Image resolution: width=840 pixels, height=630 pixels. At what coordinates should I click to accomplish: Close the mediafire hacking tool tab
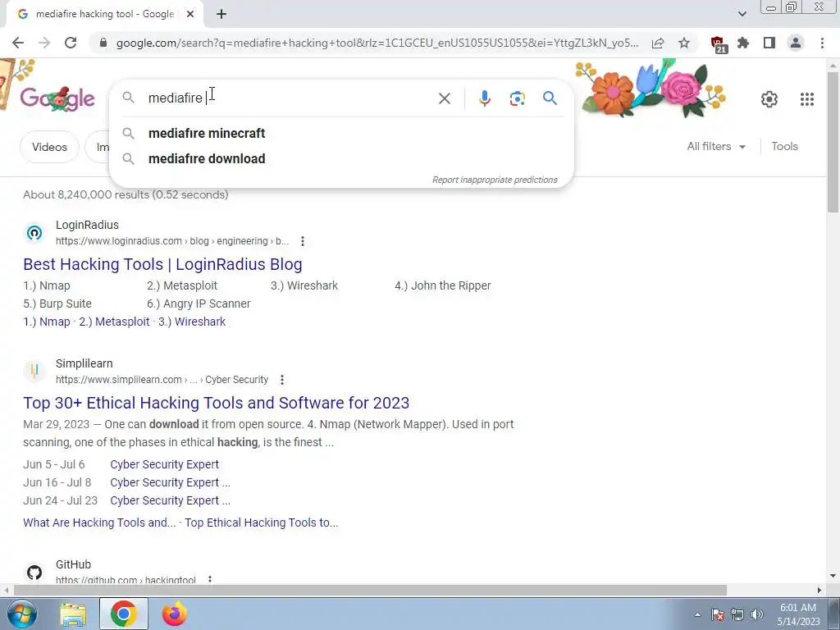pyautogui.click(x=190, y=14)
